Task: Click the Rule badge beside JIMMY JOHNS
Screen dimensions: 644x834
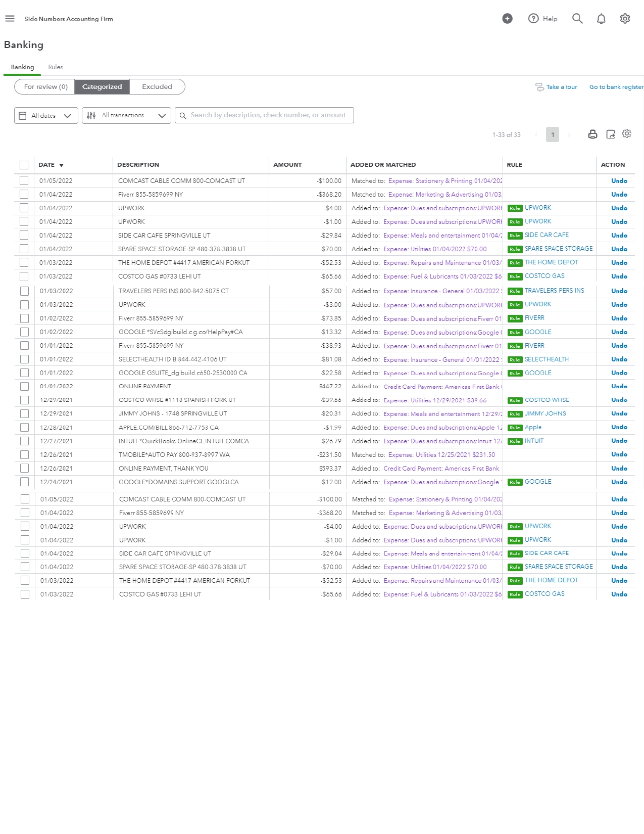Action: click(x=515, y=414)
